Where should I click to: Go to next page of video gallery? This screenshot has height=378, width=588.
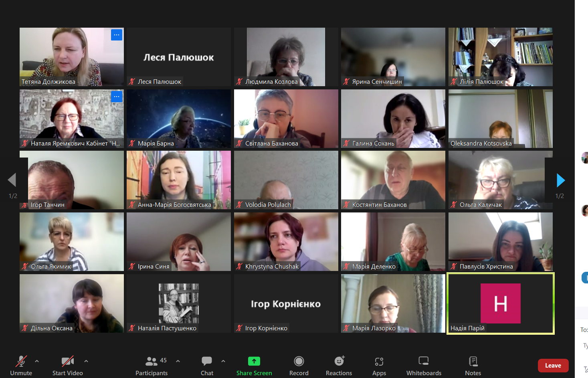[560, 180]
